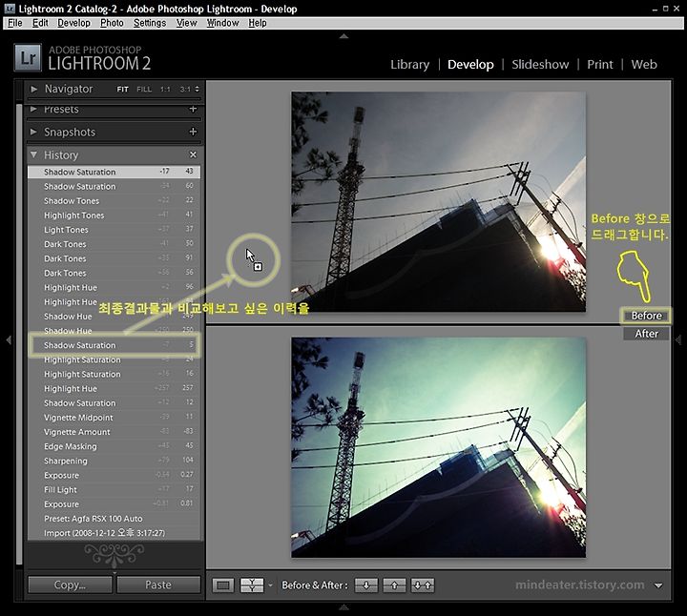Select the Import history step
Screen dimensions: 687x616
[x=114, y=533]
